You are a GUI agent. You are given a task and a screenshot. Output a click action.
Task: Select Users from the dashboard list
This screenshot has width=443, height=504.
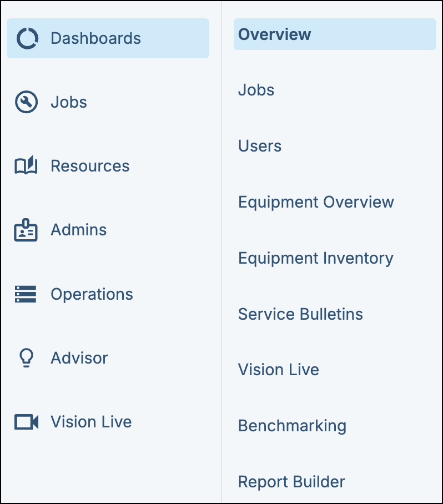(x=259, y=146)
